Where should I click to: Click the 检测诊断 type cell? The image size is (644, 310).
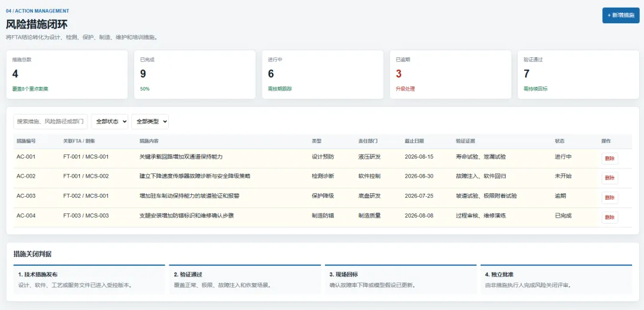click(x=323, y=176)
